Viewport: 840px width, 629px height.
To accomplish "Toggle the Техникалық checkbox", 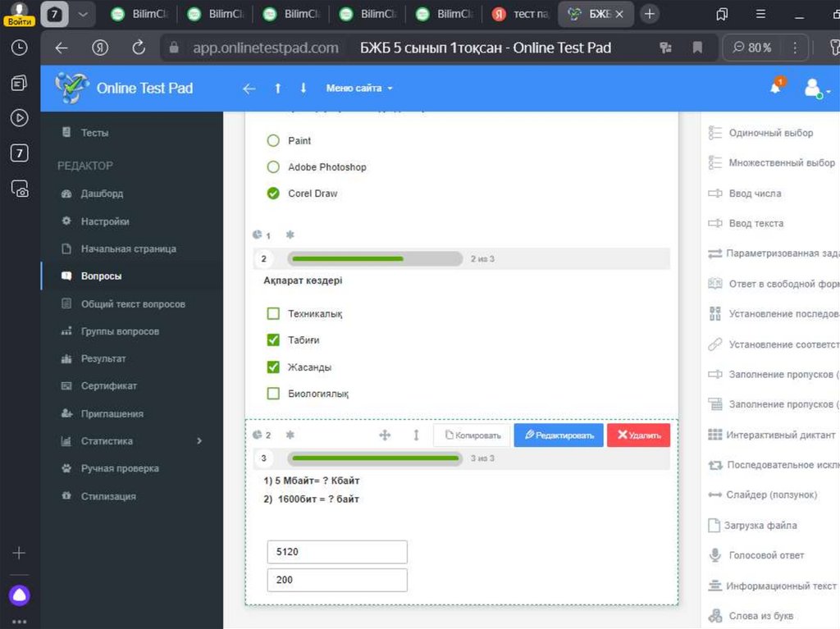I will (x=273, y=313).
